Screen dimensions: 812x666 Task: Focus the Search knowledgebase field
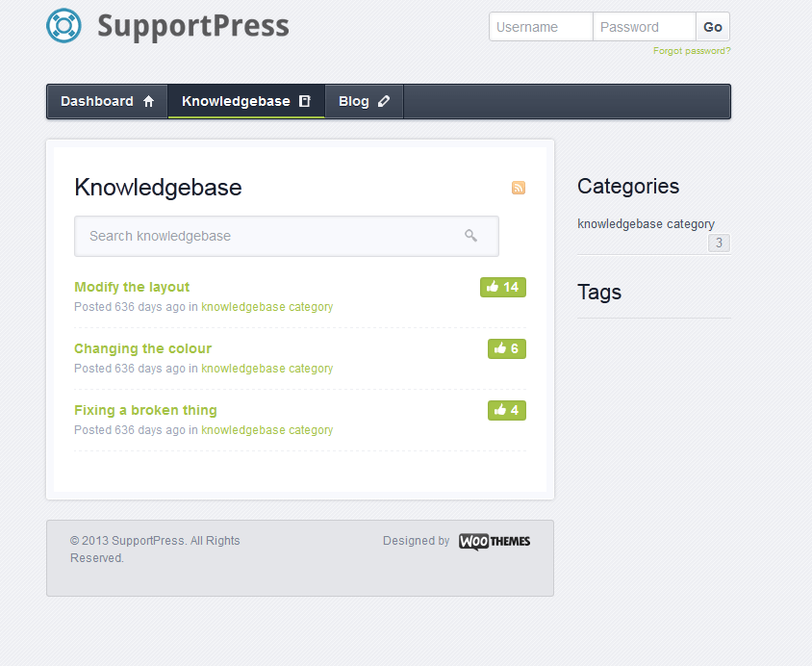tap(287, 236)
